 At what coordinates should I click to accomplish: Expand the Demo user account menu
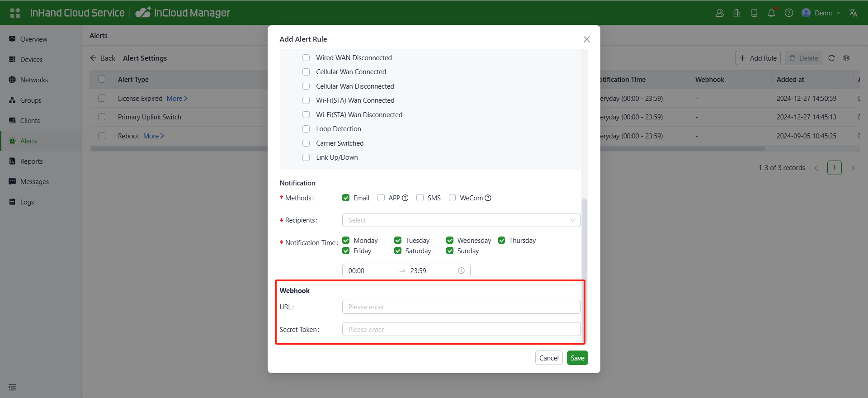tap(821, 13)
